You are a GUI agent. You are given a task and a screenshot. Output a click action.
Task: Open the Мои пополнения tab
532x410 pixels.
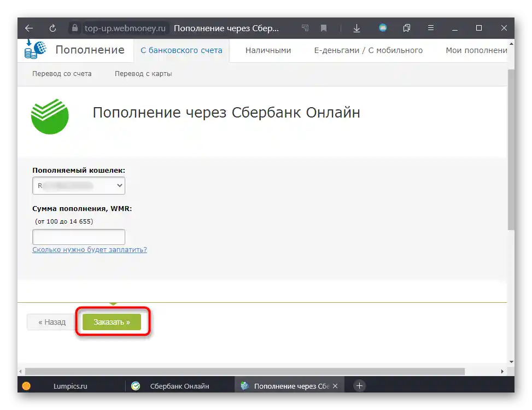coord(476,50)
